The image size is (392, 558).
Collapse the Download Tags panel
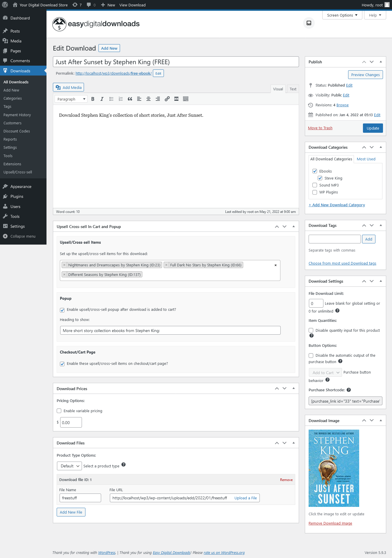tap(381, 225)
